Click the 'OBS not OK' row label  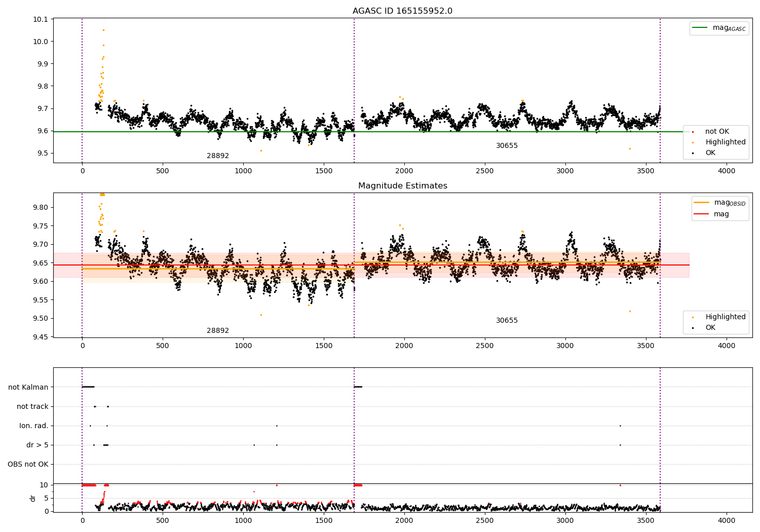28,465
